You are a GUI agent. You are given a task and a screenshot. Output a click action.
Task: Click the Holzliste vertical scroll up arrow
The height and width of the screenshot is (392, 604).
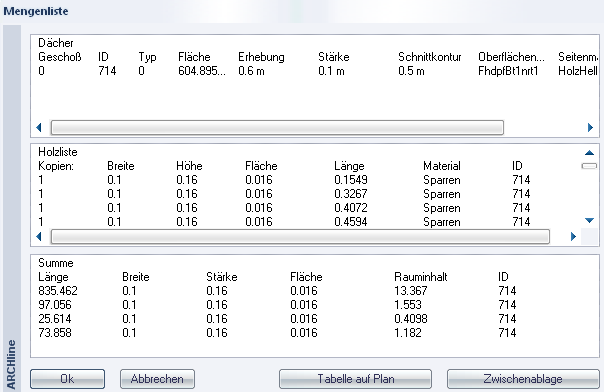point(589,153)
